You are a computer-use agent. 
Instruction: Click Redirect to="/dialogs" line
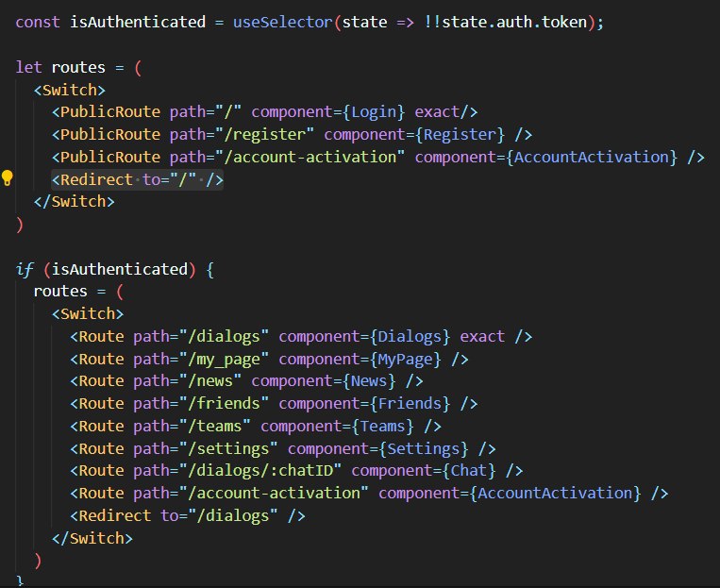coord(188,515)
